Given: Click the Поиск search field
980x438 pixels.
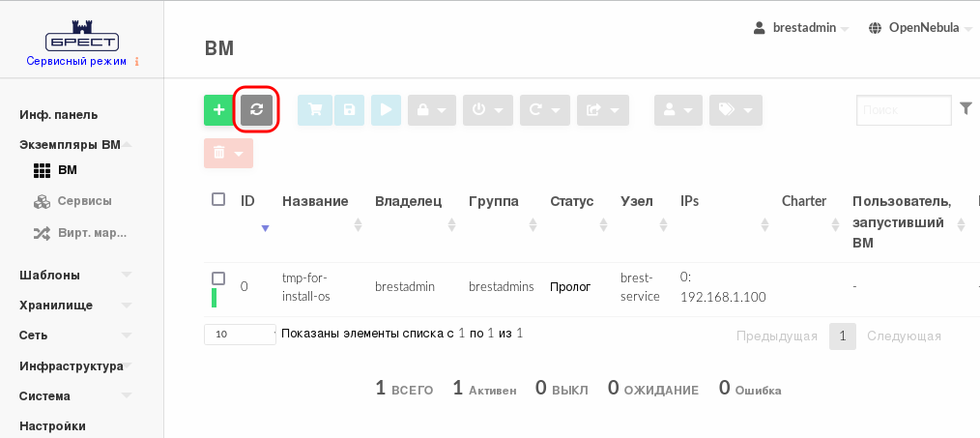Looking at the screenshot, I should [x=904, y=110].
